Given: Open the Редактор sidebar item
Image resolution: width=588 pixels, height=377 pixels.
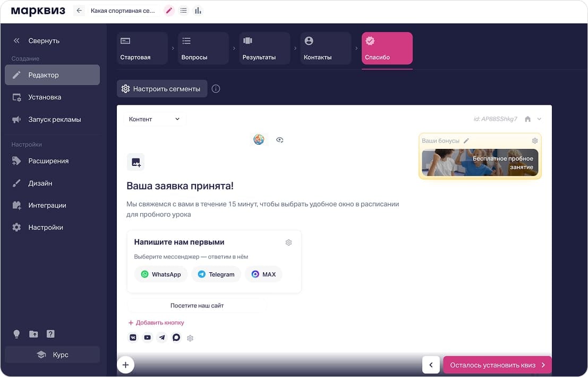Looking at the screenshot, I should (52, 75).
